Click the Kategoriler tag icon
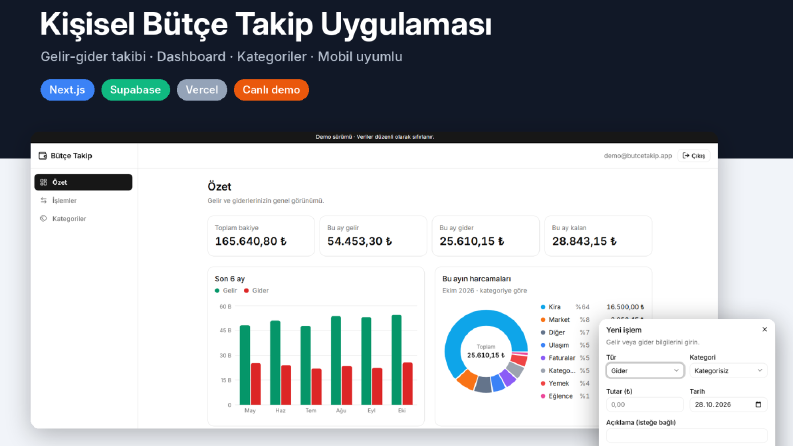This screenshot has width=793, height=446. tap(43, 218)
